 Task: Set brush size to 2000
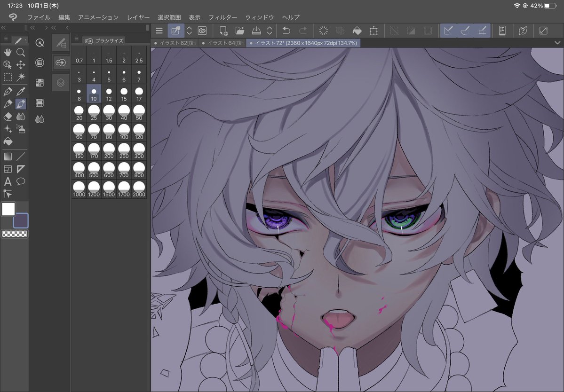point(139,189)
